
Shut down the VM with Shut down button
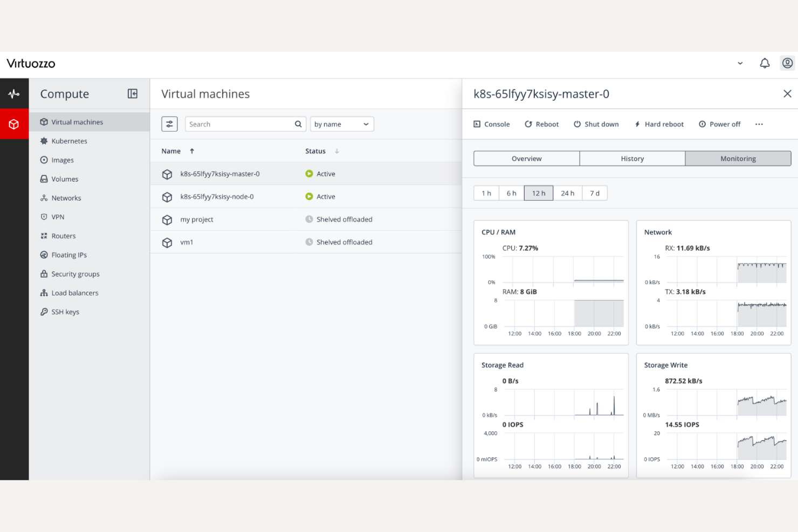click(596, 124)
